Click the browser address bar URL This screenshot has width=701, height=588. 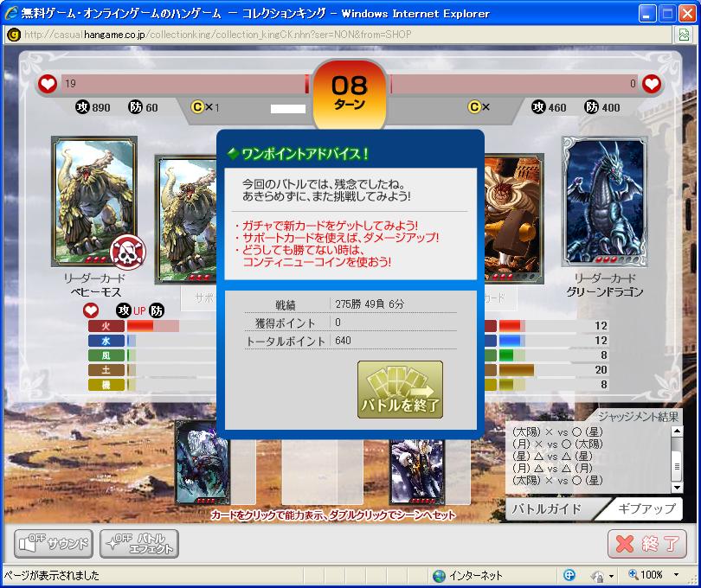[218, 35]
